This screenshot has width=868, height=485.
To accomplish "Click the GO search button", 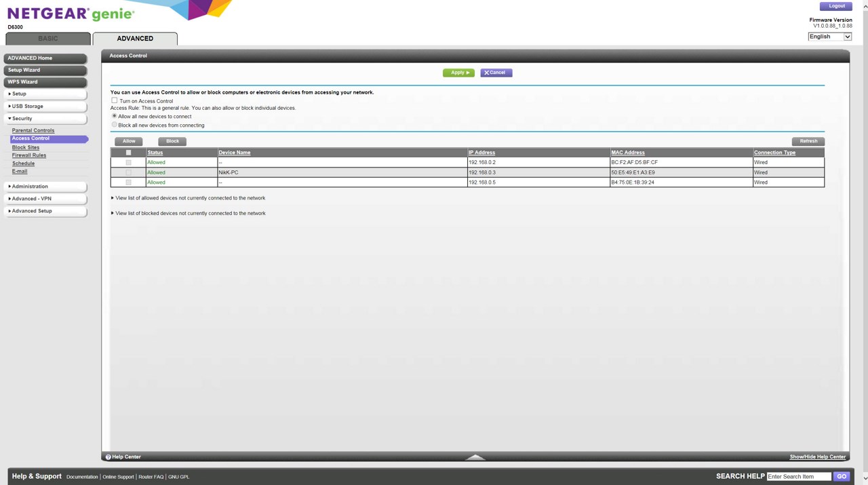I will point(842,477).
